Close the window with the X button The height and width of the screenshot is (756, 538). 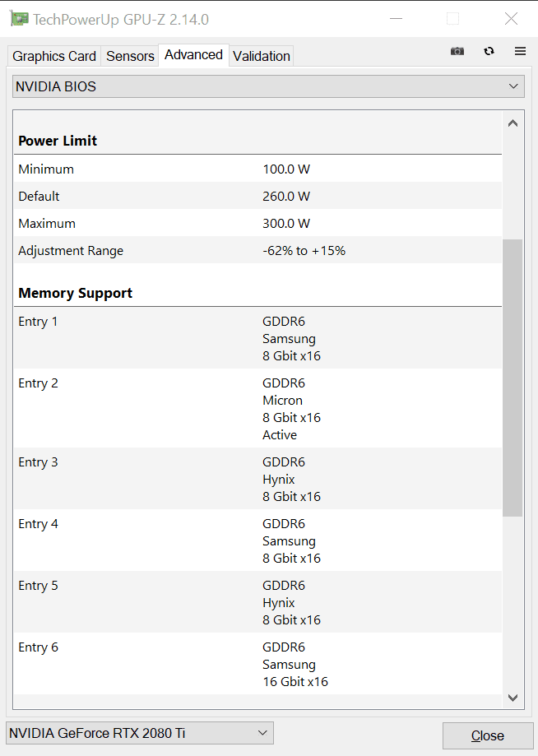512,19
